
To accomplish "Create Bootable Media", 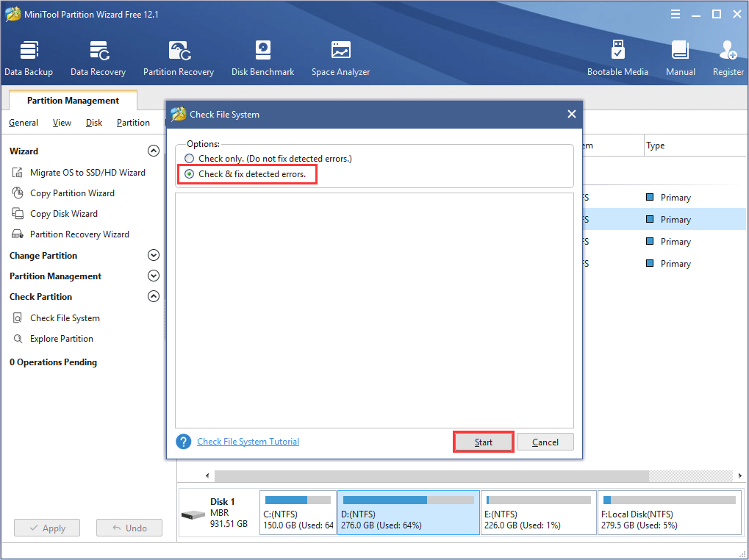I will [617, 58].
